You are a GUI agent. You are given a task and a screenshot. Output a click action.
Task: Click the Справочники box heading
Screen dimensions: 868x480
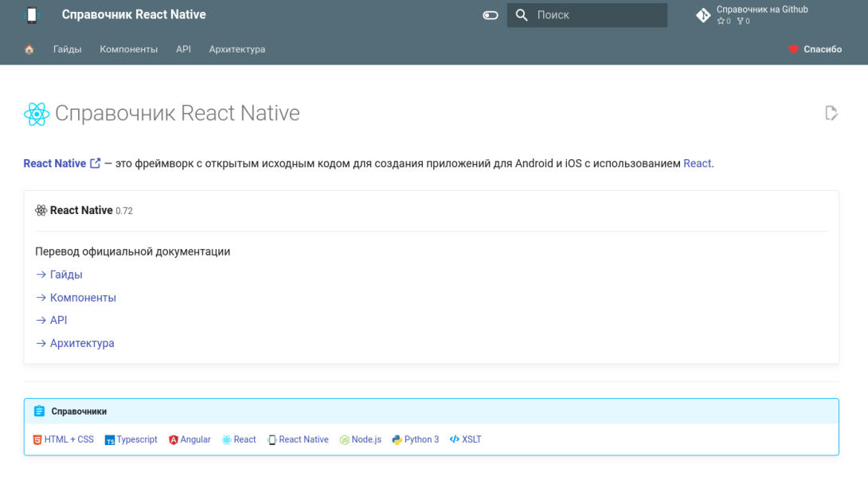[x=79, y=412]
